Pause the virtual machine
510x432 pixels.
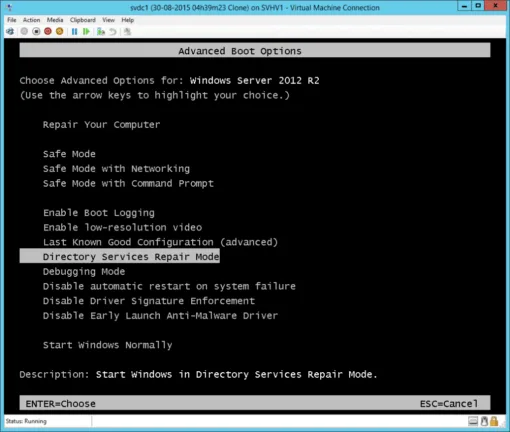[74, 31]
